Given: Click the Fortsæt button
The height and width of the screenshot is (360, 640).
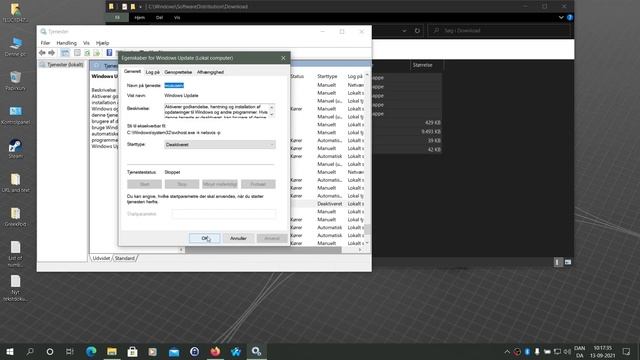Looking at the screenshot, I should point(258,184).
